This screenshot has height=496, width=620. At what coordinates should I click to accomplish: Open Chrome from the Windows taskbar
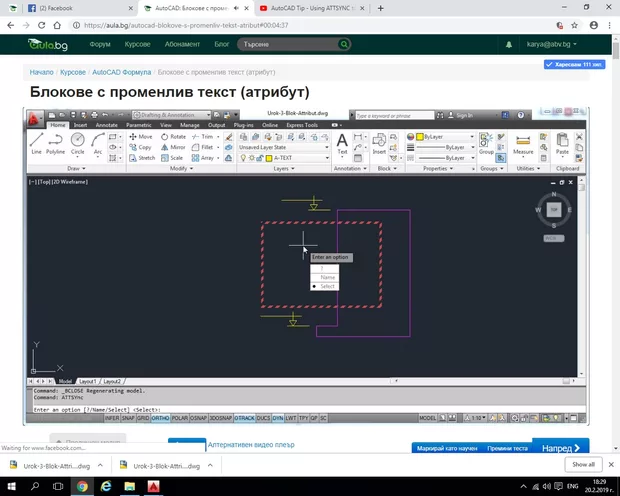(82, 485)
